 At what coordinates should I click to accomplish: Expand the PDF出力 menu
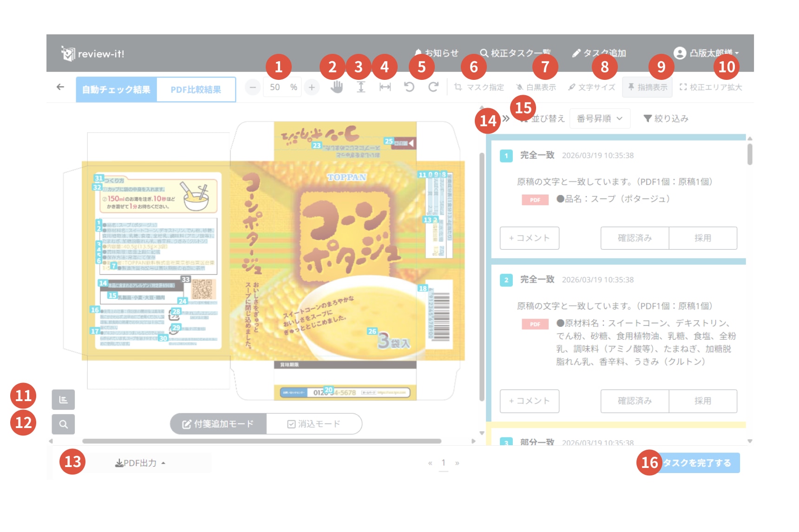[x=140, y=463]
